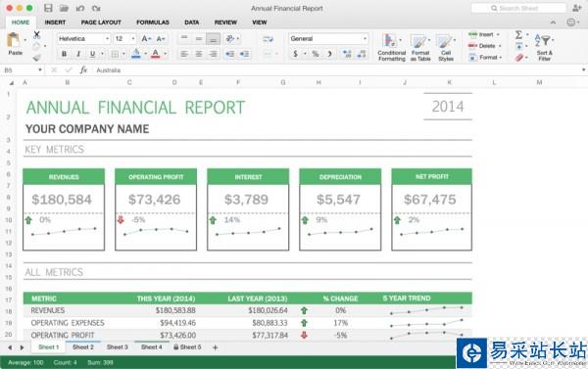Open Format as Table gallery
This screenshot has width=588, height=369.
(x=420, y=48)
